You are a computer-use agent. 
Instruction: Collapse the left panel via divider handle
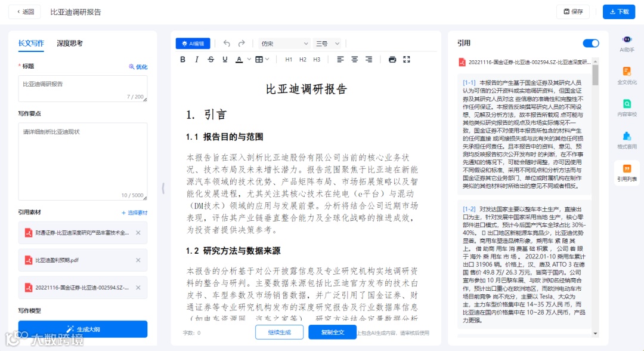tap(163, 188)
